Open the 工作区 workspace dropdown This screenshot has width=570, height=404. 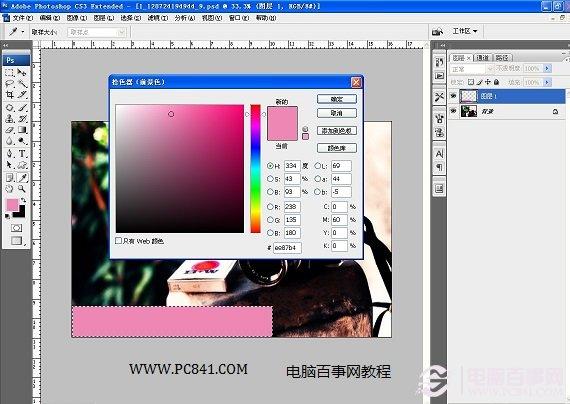[x=464, y=31]
